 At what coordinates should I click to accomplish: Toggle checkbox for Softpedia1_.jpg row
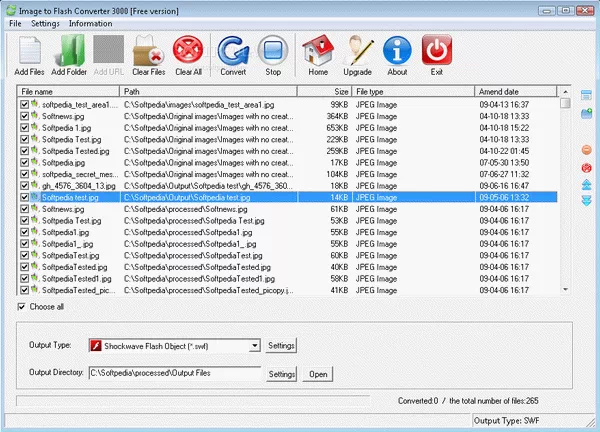pyautogui.click(x=24, y=244)
